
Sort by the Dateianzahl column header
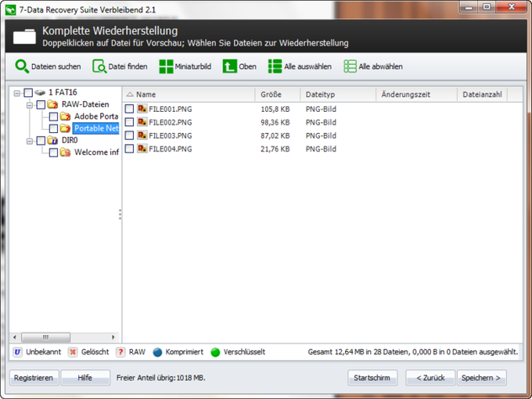pos(482,95)
